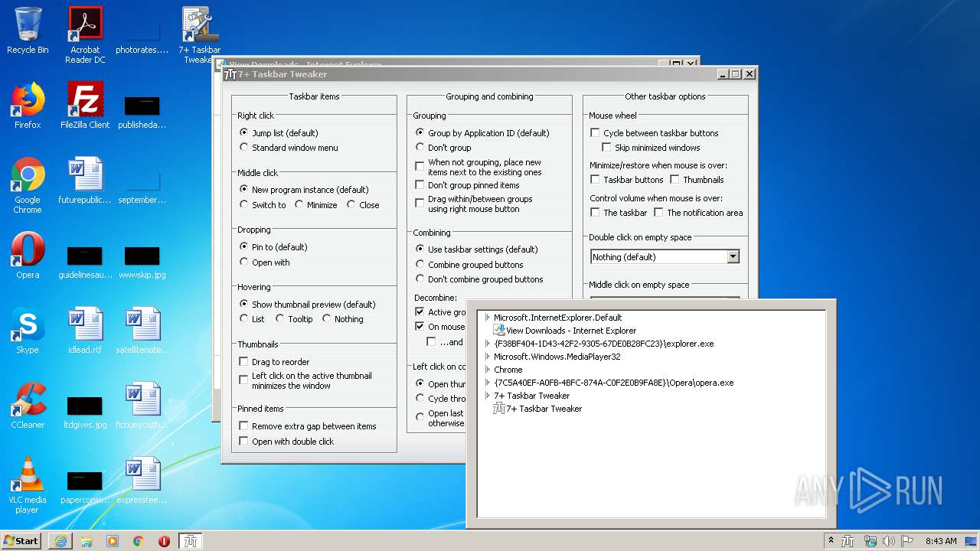Enable Open with double click

coord(286,442)
